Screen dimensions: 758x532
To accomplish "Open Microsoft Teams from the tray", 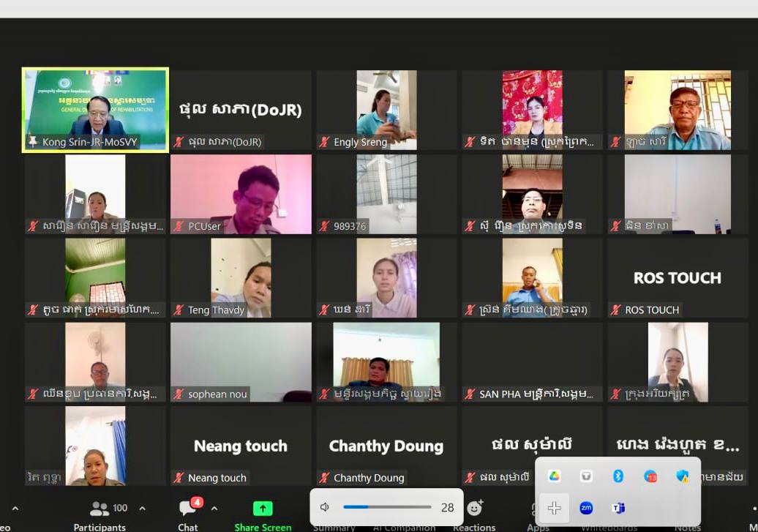I will click(618, 508).
